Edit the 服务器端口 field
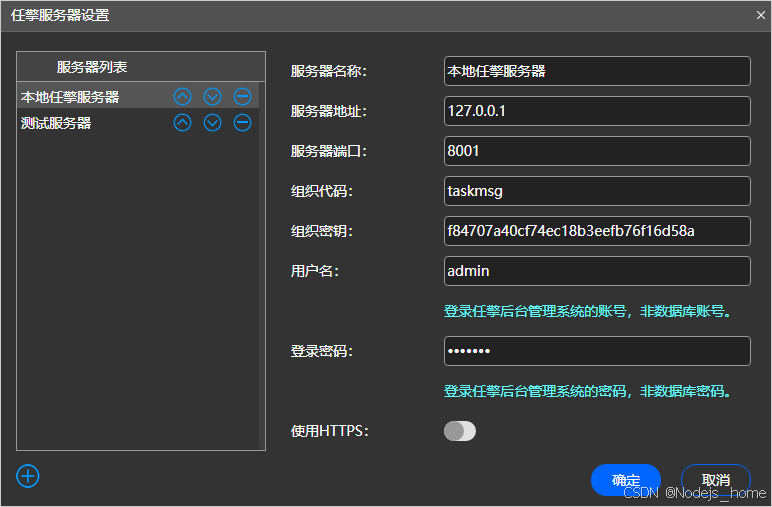Image resolution: width=772 pixels, height=507 pixels. (x=596, y=151)
